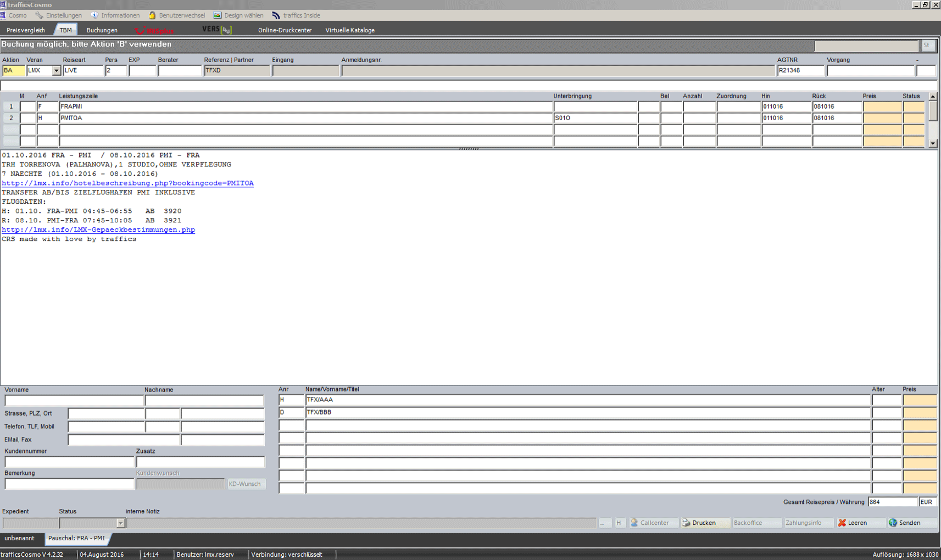Switch to the Buchungen tab

(x=102, y=30)
